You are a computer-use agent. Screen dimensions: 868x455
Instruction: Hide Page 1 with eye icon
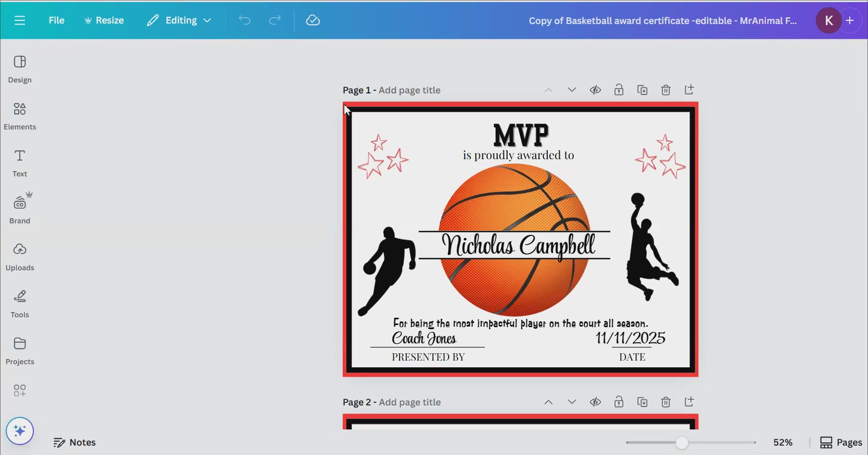[x=595, y=90]
